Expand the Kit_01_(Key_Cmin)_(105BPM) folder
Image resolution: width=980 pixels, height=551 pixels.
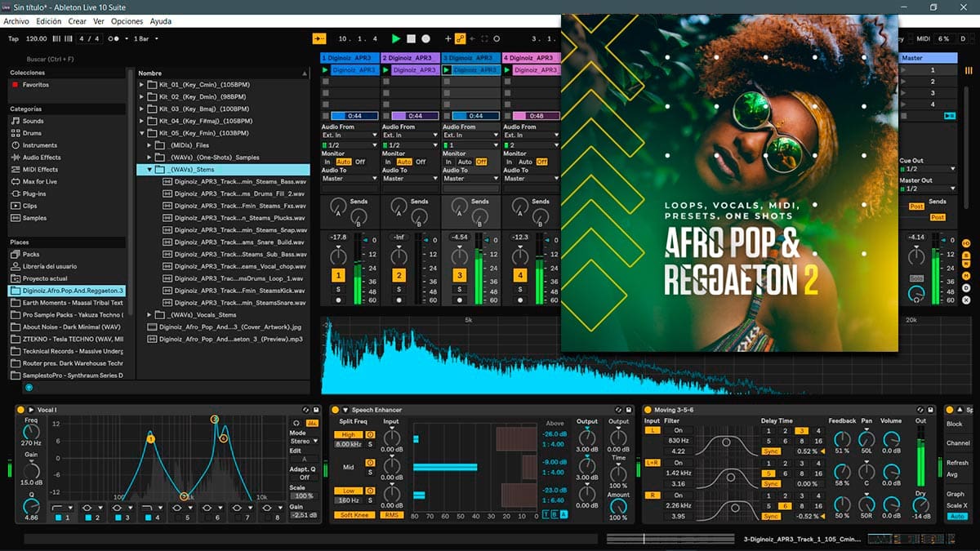(x=141, y=85)
